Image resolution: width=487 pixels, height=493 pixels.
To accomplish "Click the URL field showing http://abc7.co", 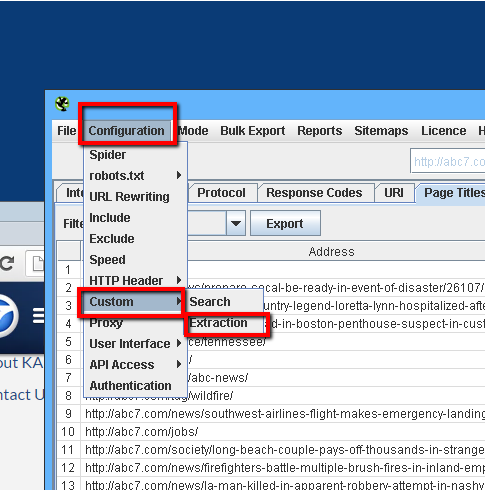I will click(x=448, y=161).
